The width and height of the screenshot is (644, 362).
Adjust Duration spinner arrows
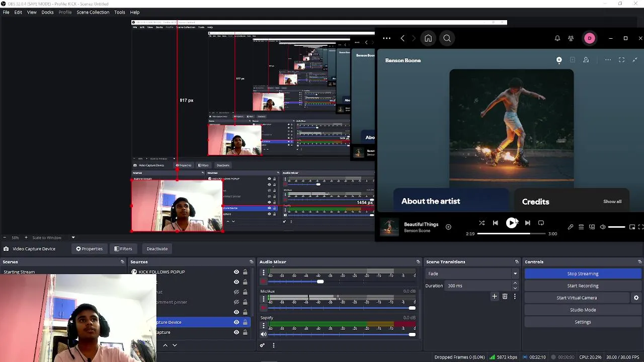coord(515,286)
